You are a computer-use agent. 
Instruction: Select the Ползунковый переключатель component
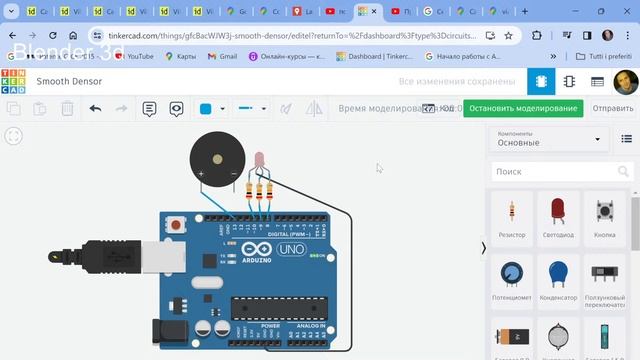pos(604,282)
